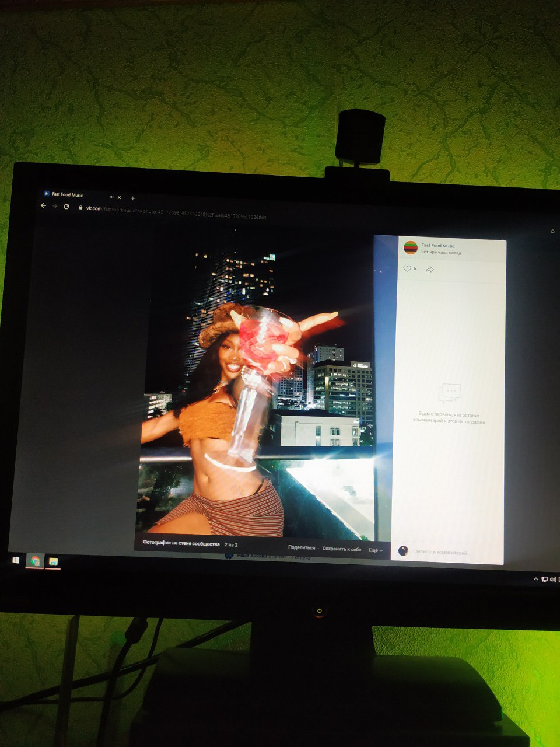The height and width of the screenshot is (747, 560).
Task: Expand the 'Ещё' dropdown menu
Action: 376,550
